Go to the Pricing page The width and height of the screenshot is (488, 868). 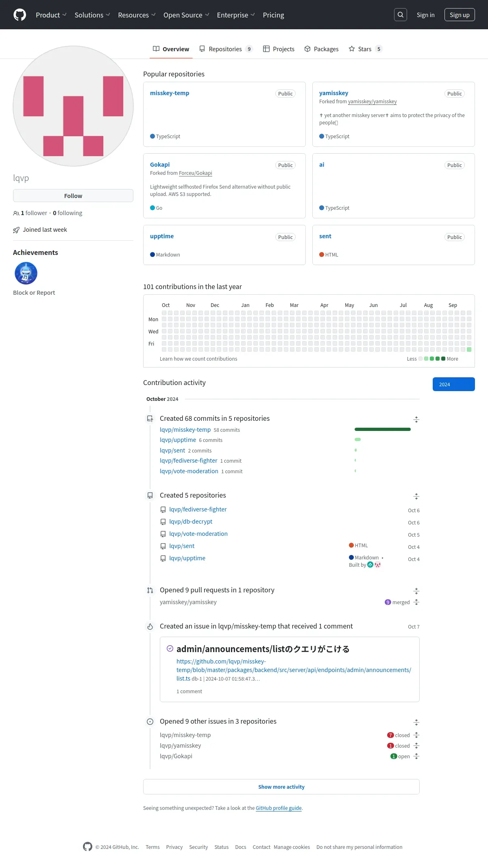273,15
